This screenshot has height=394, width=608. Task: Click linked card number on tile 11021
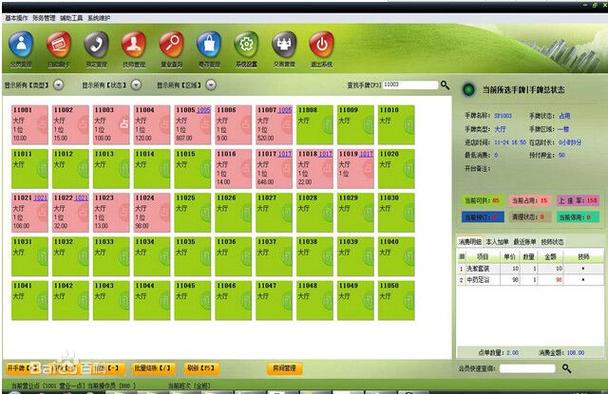[x=40, y=198]
